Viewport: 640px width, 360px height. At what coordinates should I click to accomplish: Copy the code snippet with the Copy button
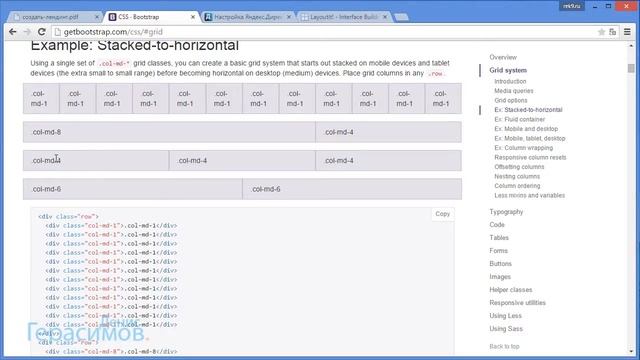click(x=442, y=214)
